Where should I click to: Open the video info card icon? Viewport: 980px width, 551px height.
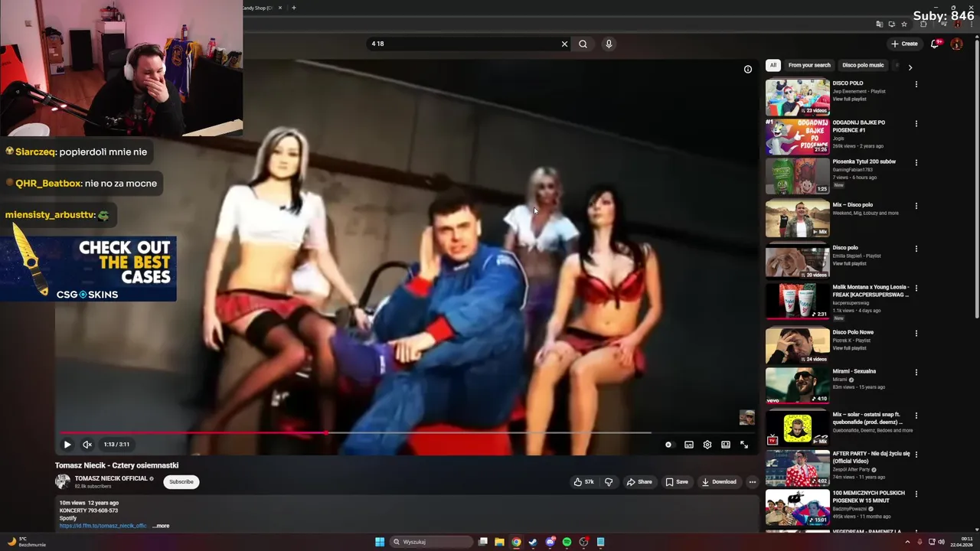pyautogui.click(x=748, y=69)
